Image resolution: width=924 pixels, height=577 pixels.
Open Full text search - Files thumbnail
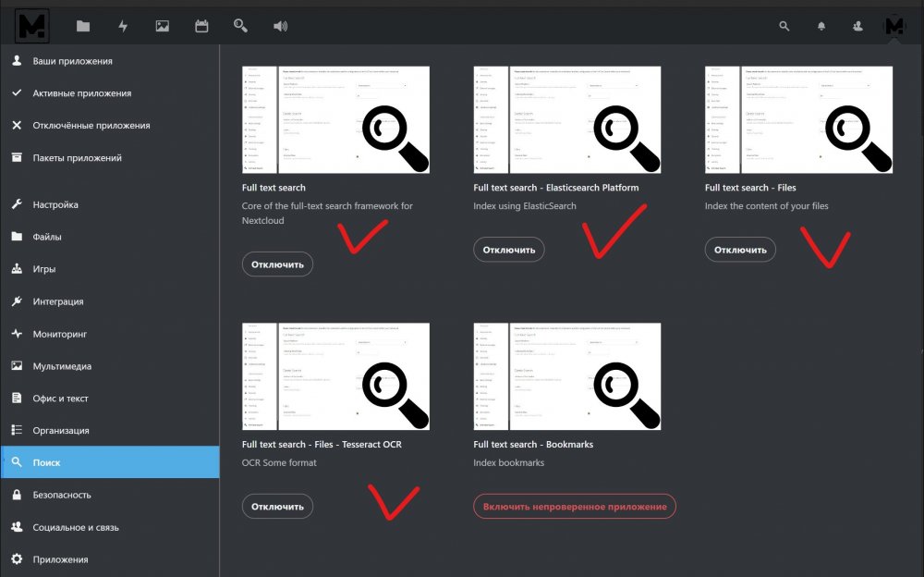(x=798, y=120)
